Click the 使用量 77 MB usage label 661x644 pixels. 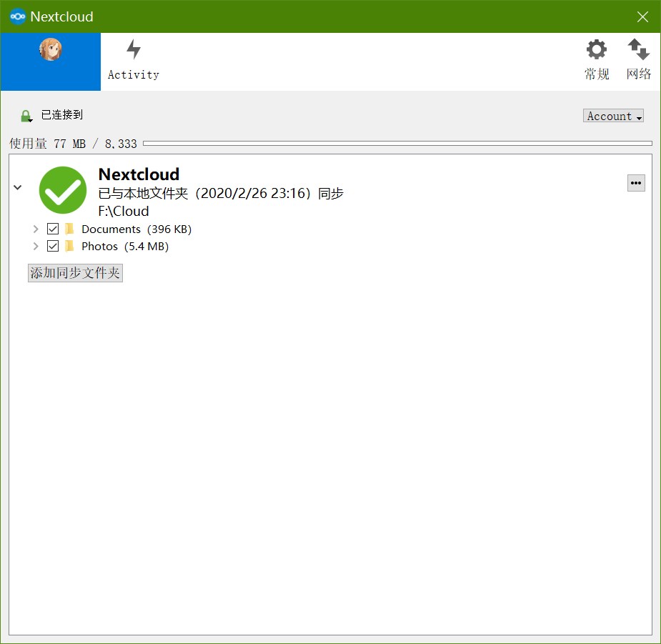coord(73,144)
